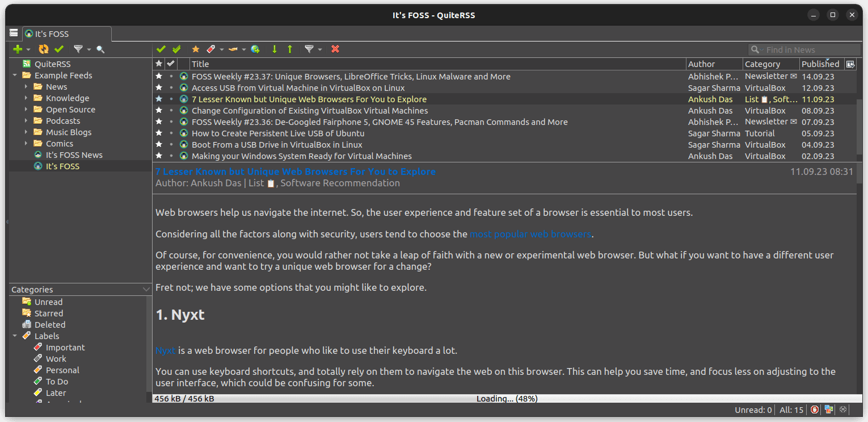Image resolution: width=868 pixels, height=422 pixels.
Task: Toggle star on 'FOSS Weekly #23.37' row
Action: click(x=159, y=77)
